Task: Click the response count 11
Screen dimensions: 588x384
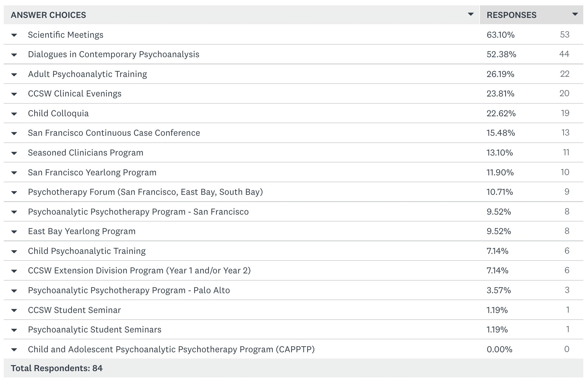Action: coord(566,152)
